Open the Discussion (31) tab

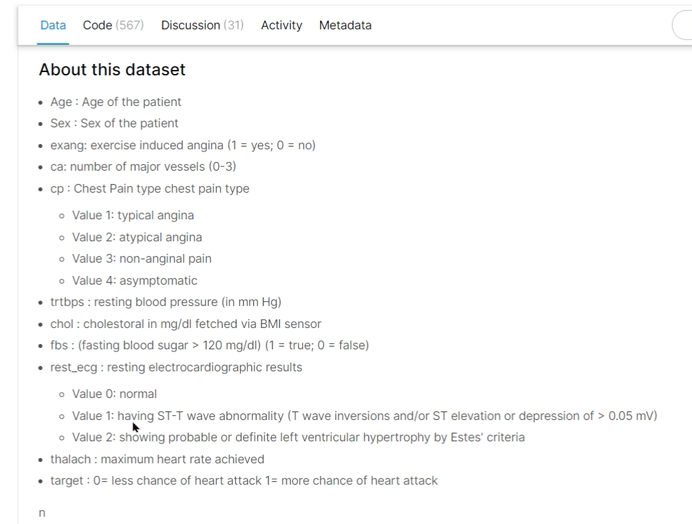202,25
